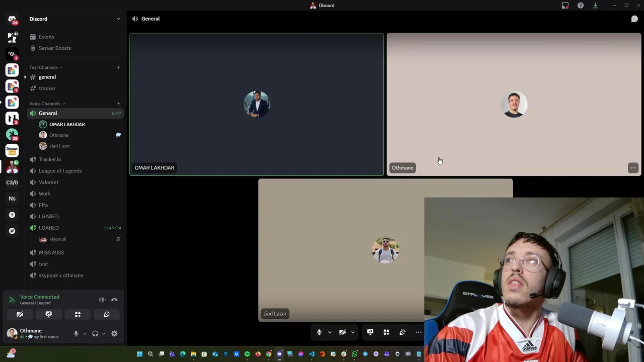Open Othmane's user profile avatar in the user panel
Screen dimensions: 644x362
12,333
